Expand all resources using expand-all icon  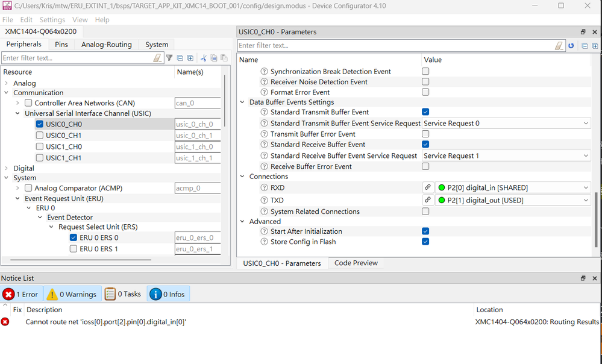(190, 58)
